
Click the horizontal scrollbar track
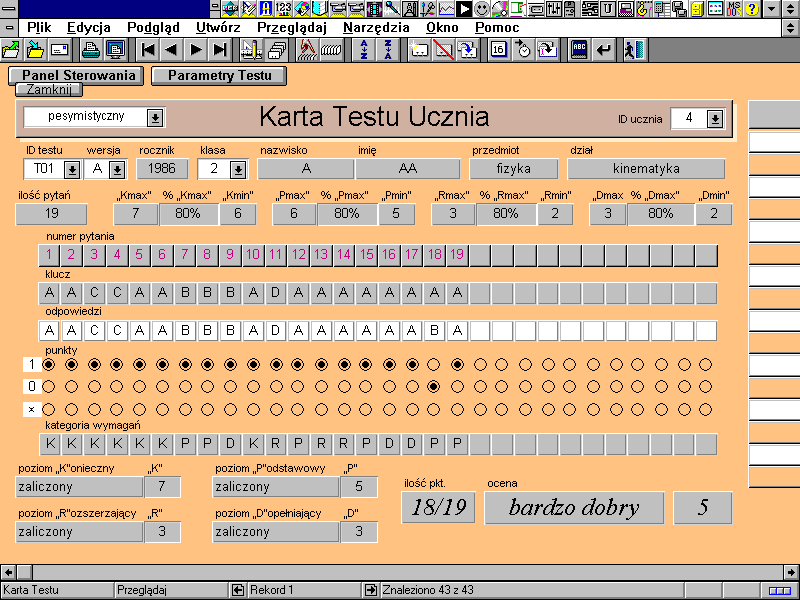pyautogui.click(x=400, y=572)
